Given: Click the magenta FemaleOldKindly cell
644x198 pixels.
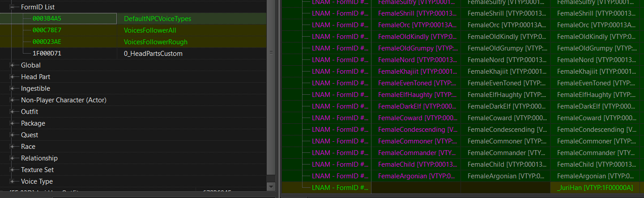Looking at the screenshot, I should 417,37.
